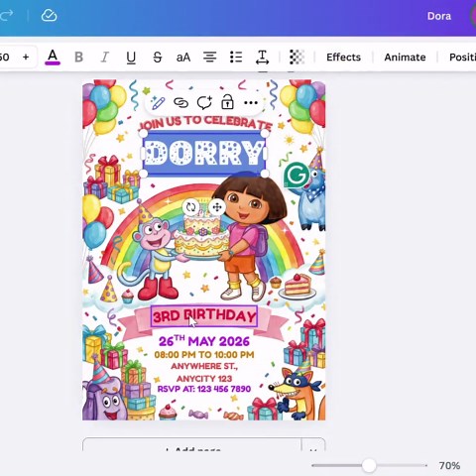Click the redo arrow icon
The height and width of the screenshot is (476, 476).
point(7,16)
